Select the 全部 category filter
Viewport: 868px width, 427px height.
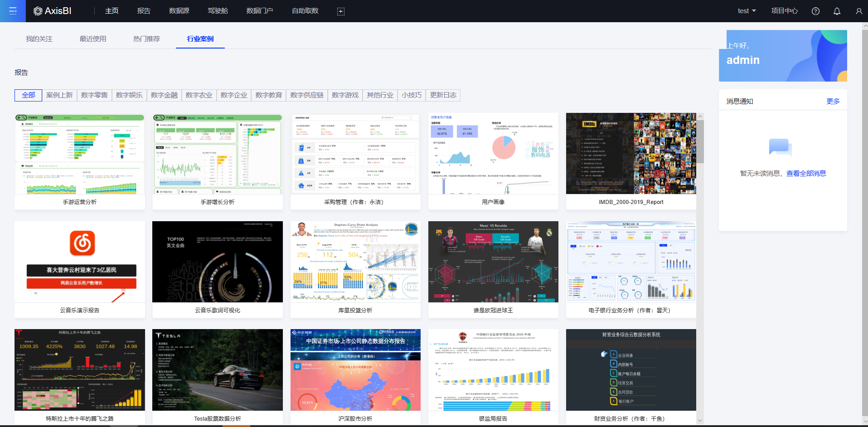pos(29,95)
